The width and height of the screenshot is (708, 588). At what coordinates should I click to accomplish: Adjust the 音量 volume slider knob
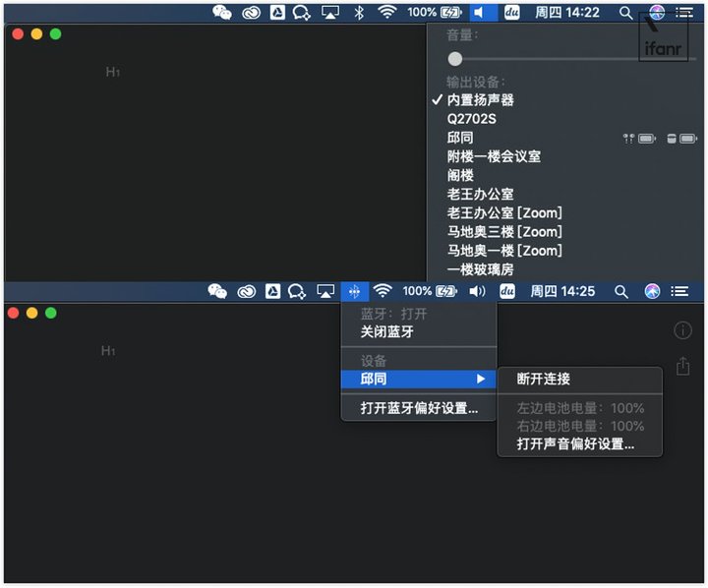(x=455, y=59)
